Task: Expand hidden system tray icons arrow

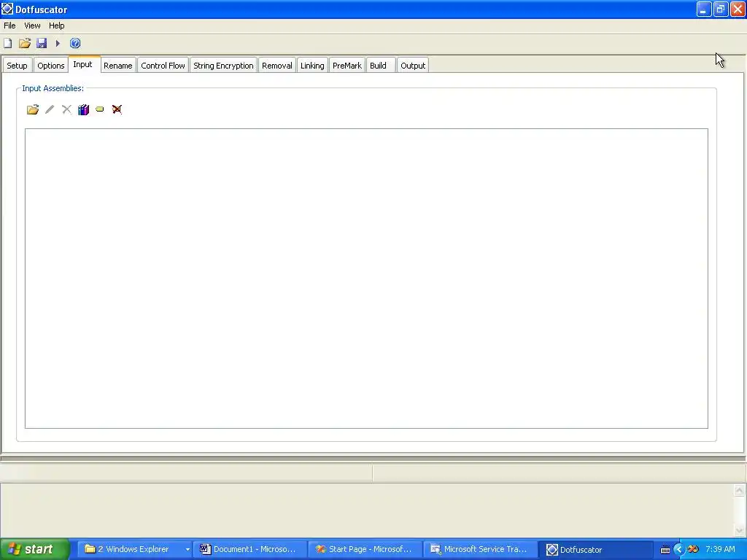Action: coord(679,550)
